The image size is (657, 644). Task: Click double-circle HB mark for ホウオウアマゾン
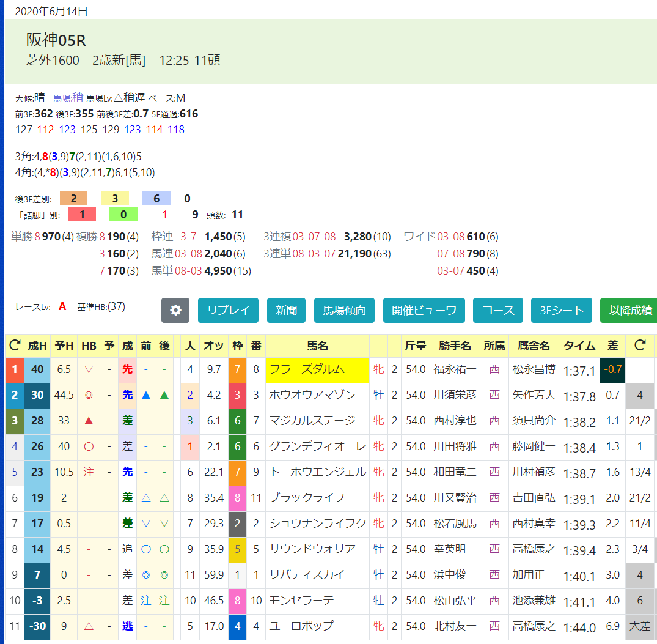tap(89, 395)
